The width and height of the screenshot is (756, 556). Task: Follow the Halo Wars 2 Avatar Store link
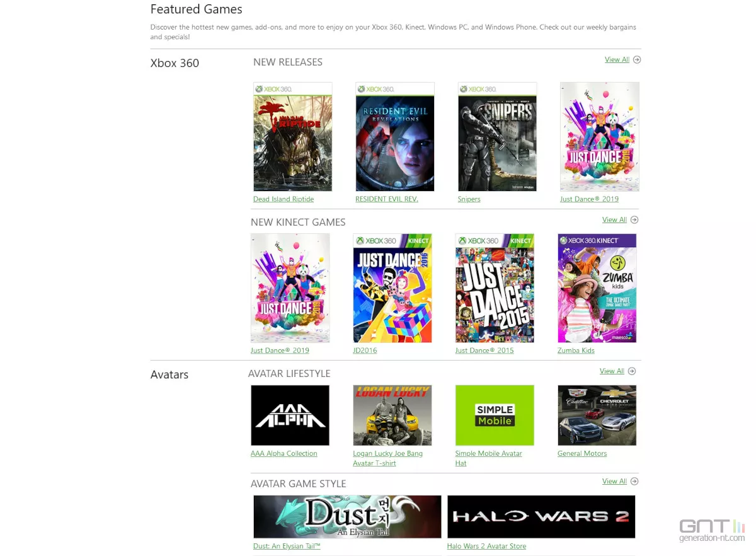click(486, 547)
